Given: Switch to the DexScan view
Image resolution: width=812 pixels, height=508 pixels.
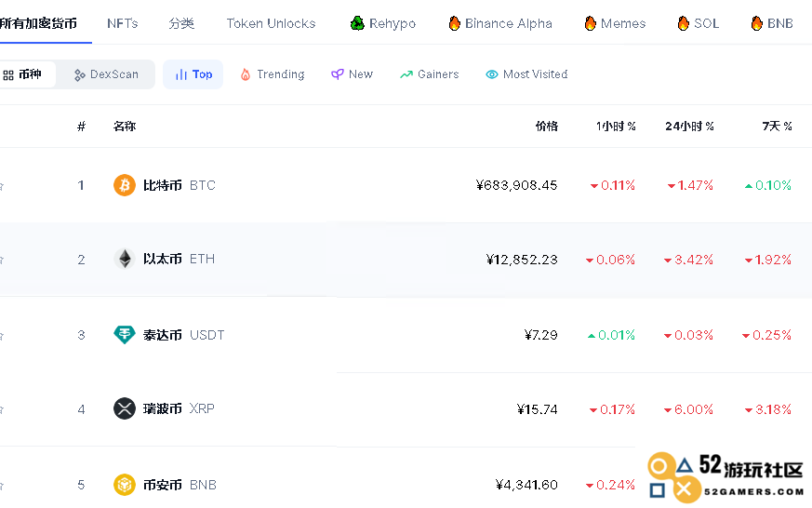Looking at the screenshot, I should point(106,74).
